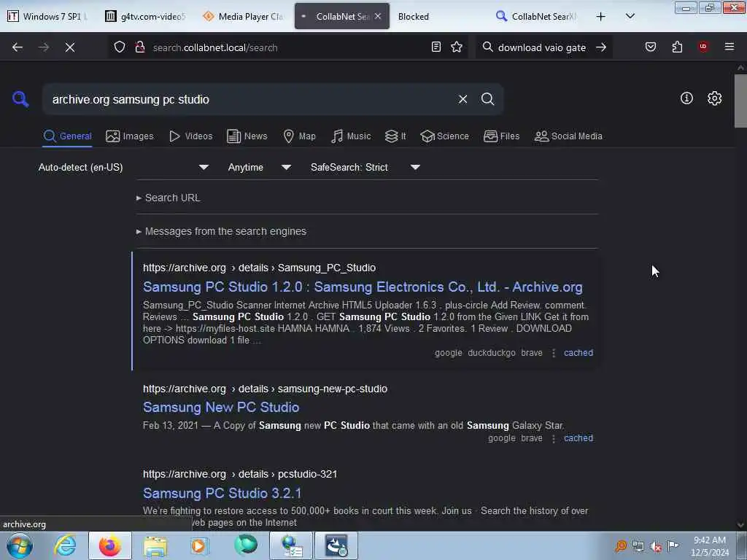
Task: Open the uBlock Origin extension icon
Action: pyautogui.click(x=703, y=47)
